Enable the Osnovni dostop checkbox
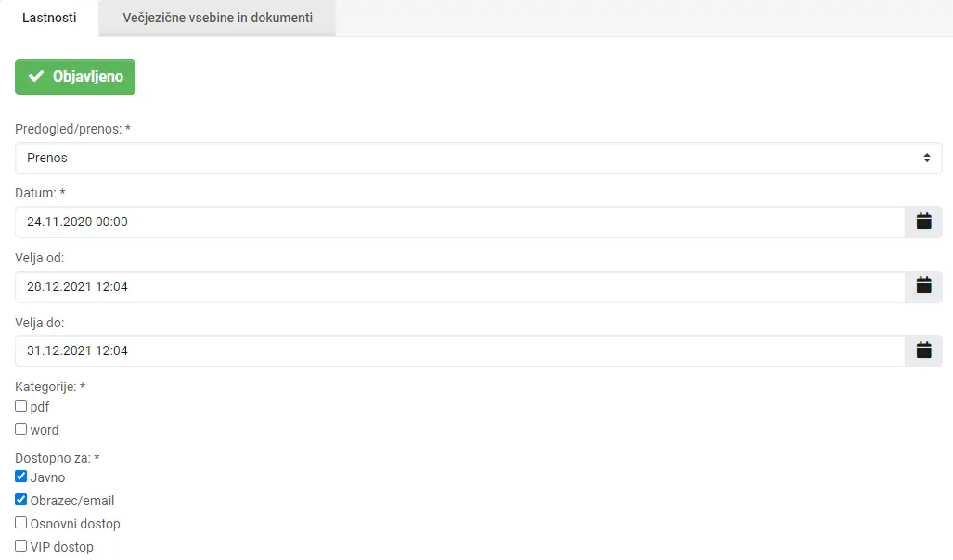The width and height of the screenshot is (953, 560). coord(21,523)
